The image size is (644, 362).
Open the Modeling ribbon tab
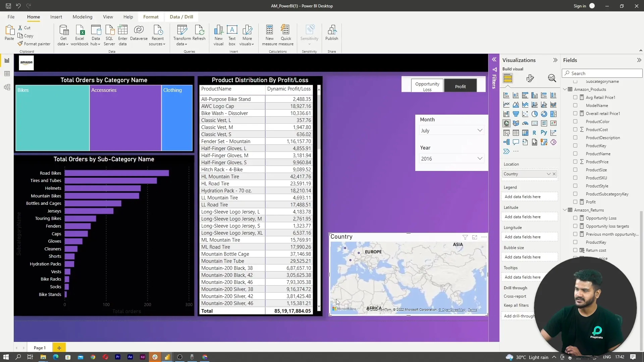click(x=82, y=17)
